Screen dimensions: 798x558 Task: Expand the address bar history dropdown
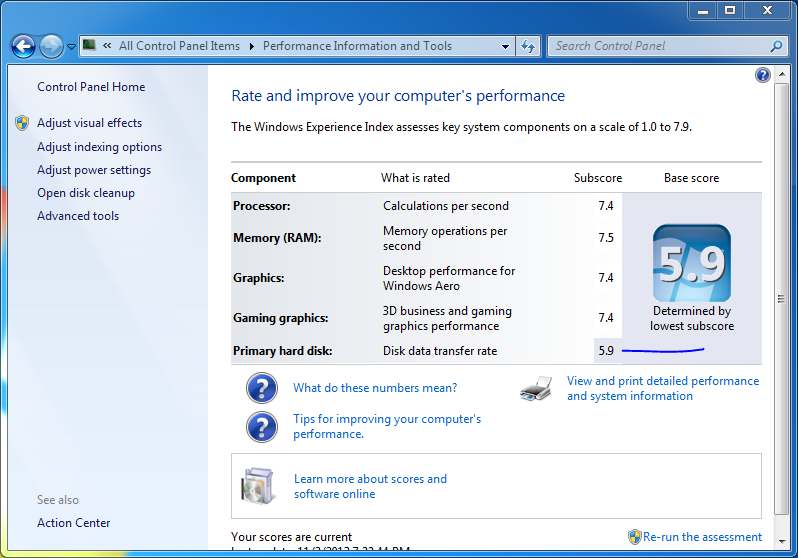(505, 46)
